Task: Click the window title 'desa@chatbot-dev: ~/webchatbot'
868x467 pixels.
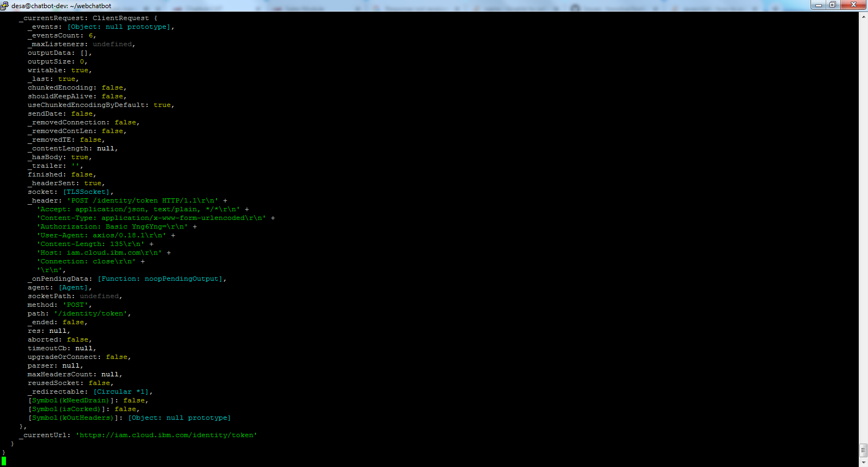Action: (61, 5)
